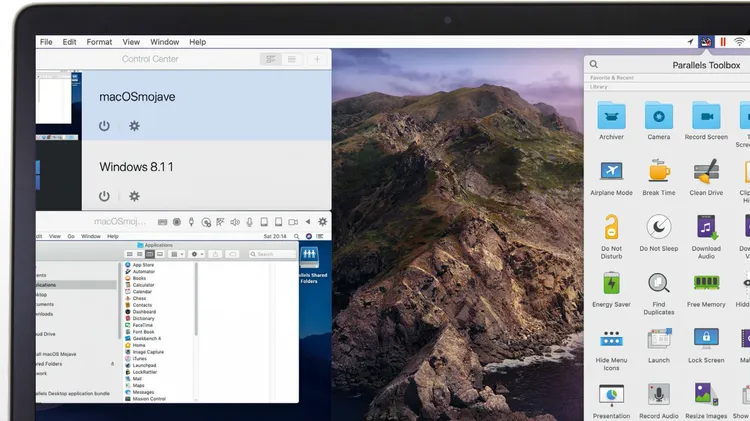
Task: Expand the Finder arrange-by dropdown
Action: click(x=176, y=255)
